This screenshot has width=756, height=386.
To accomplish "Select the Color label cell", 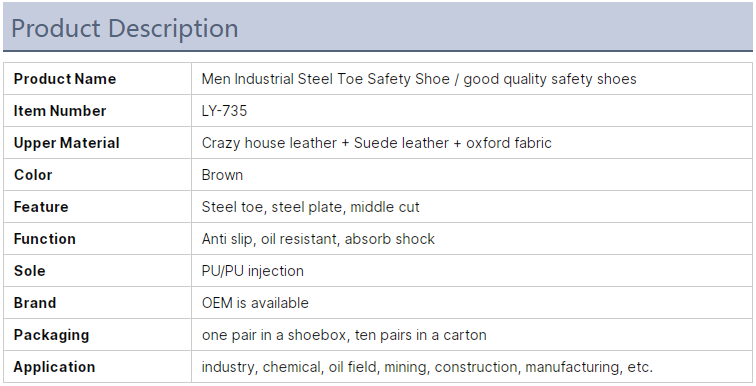I will (x=97, y=175).
